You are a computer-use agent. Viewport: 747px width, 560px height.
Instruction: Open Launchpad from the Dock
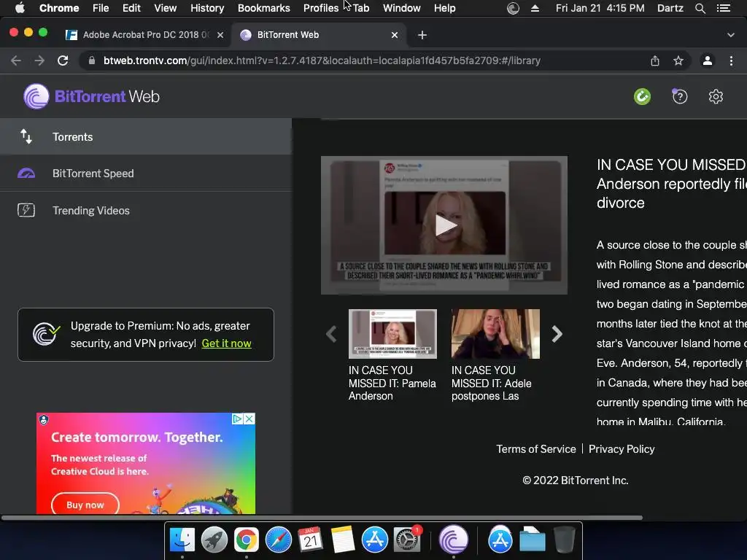coord(214,540)
